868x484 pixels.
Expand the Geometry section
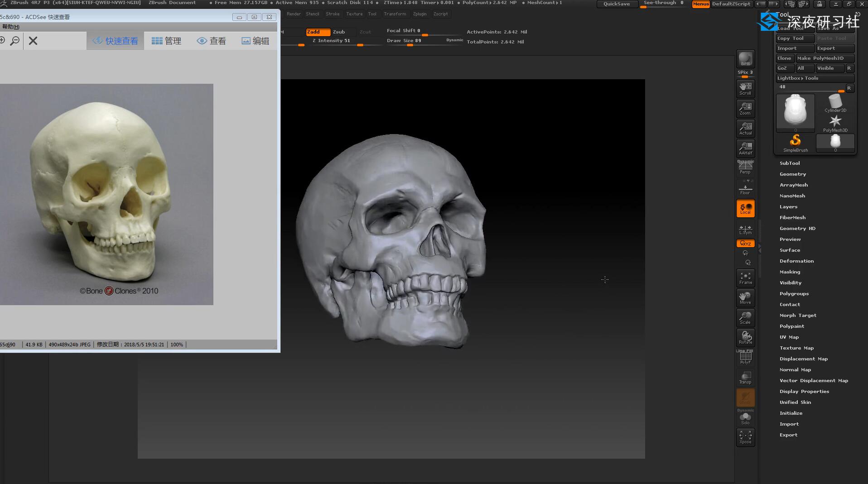792,174
